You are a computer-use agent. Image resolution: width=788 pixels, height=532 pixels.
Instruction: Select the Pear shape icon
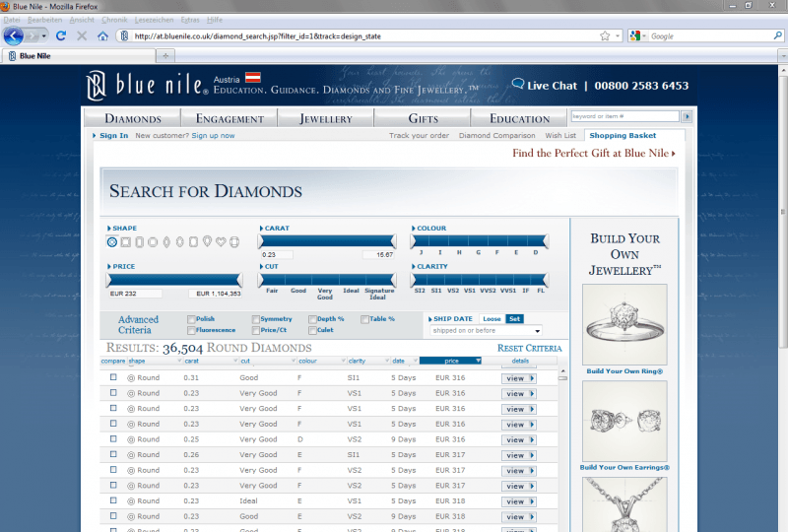point(207,242)
